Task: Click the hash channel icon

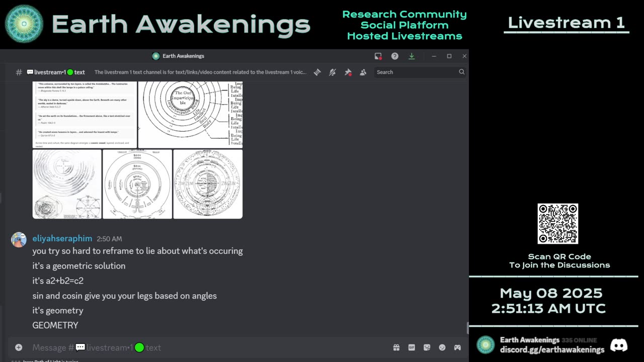Action: (19, 72)
